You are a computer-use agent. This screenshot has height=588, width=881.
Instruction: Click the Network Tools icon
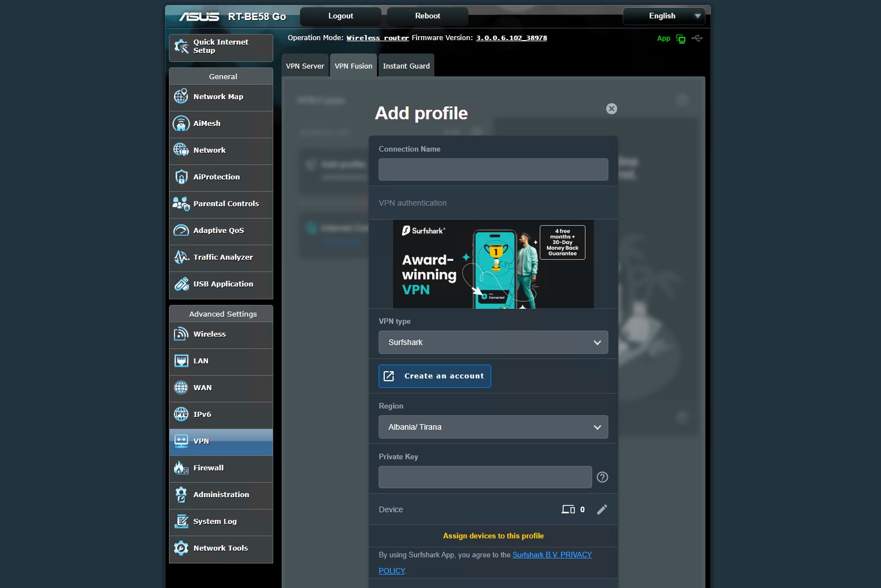pyautogui.click(x=181, y=548)
